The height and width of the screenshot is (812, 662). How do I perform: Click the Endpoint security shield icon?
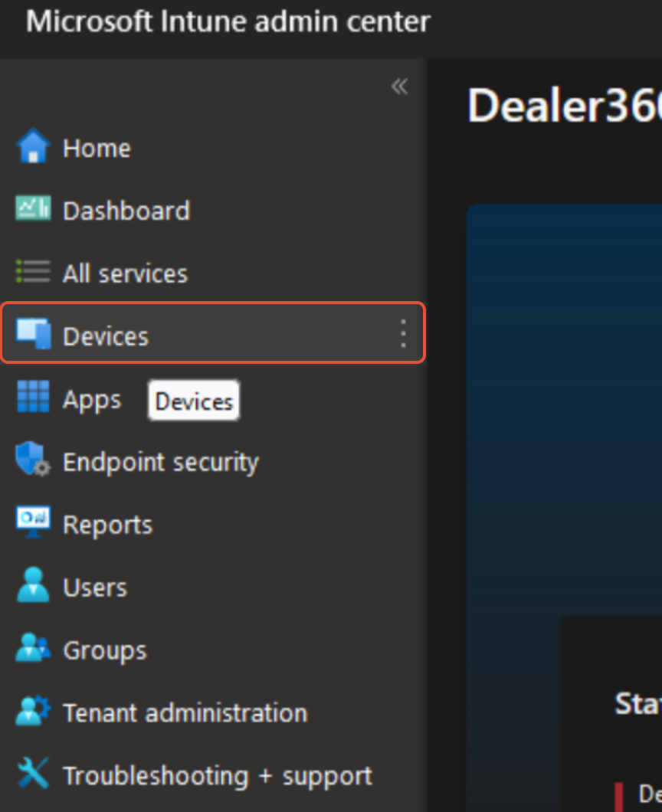pyautogui.click(x=33, y=459)
